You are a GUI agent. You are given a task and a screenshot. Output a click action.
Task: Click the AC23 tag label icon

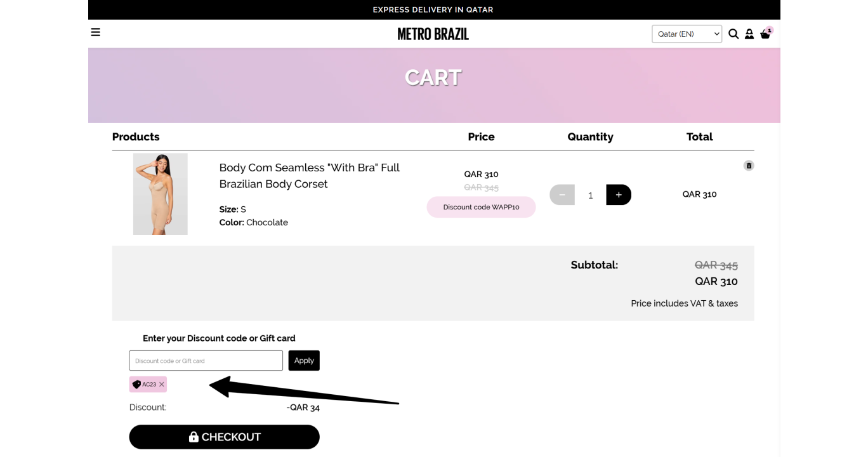(136, 385)
